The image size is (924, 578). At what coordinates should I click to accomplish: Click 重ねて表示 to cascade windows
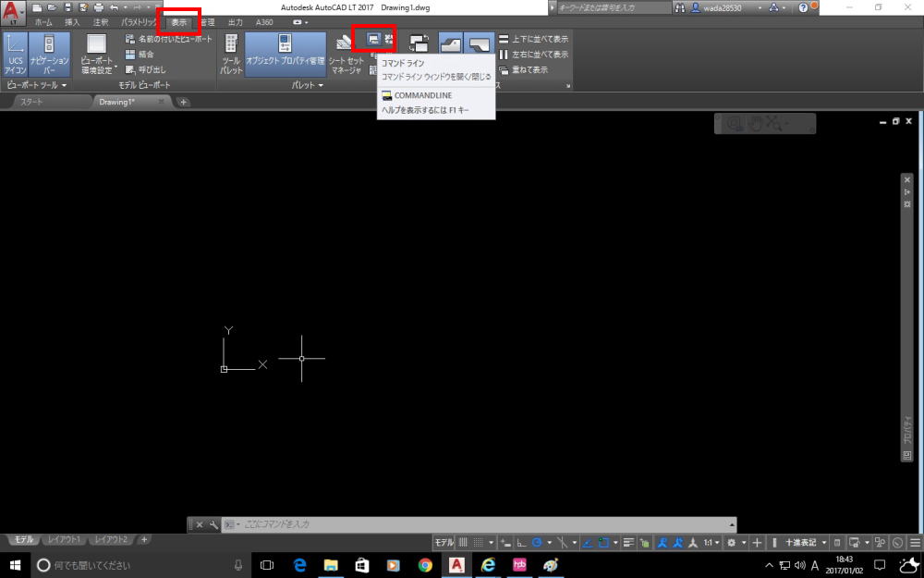point(523,69)
